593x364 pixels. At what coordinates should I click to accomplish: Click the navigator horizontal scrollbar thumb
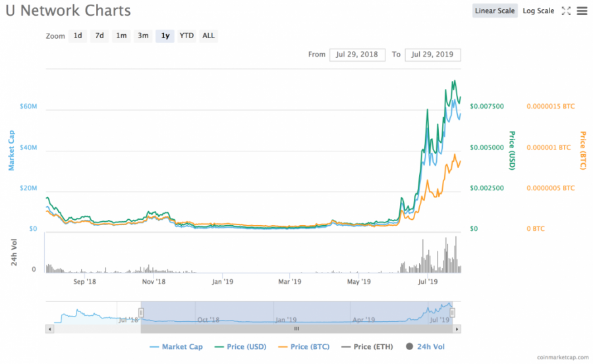296,329
